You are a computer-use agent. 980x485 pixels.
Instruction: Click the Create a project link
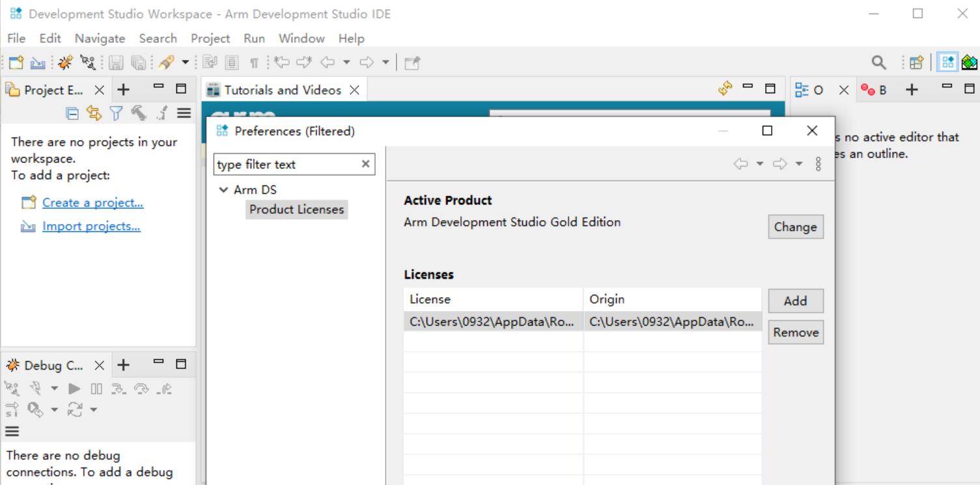click(93, 202)
